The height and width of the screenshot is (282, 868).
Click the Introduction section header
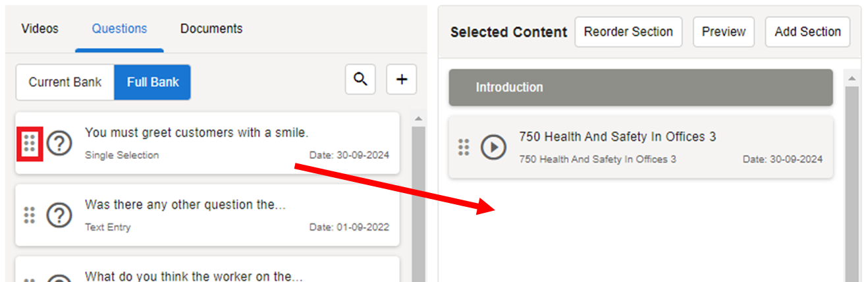[640, 88]
